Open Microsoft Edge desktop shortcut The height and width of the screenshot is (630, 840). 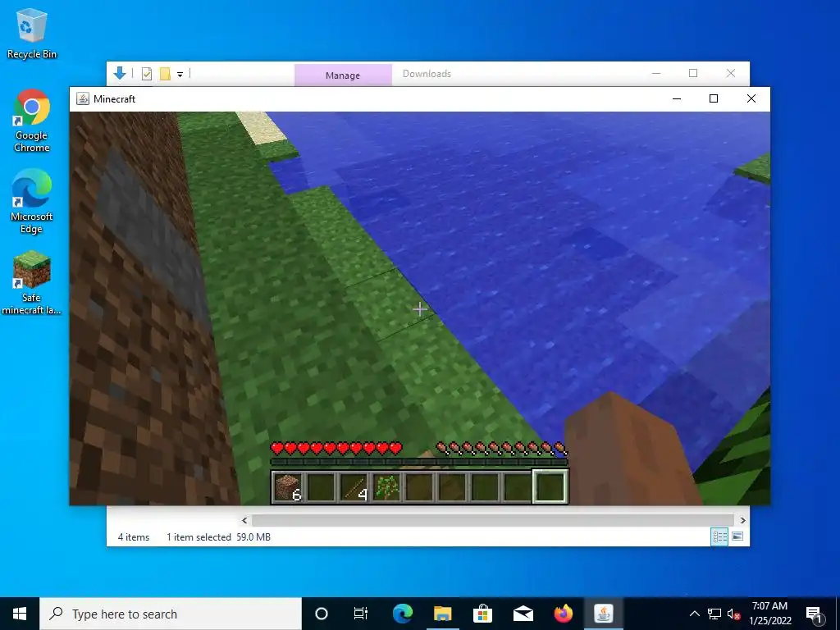tap(32, 202)
